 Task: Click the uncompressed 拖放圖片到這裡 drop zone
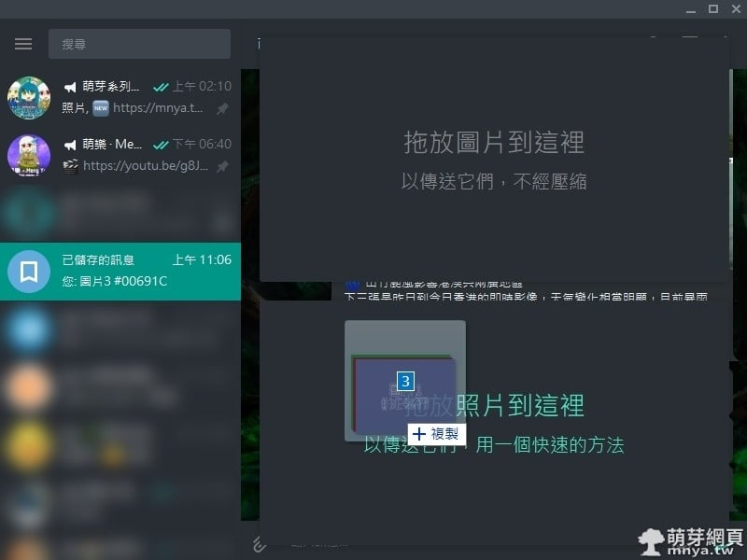(494, 159)
